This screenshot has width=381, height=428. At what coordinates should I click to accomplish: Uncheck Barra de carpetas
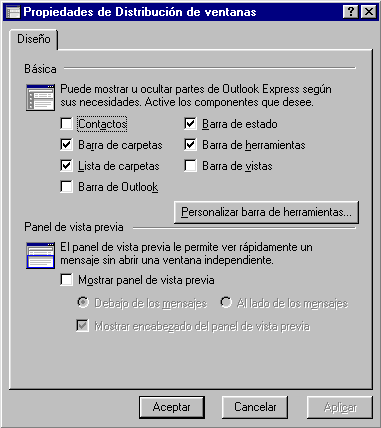66,145
